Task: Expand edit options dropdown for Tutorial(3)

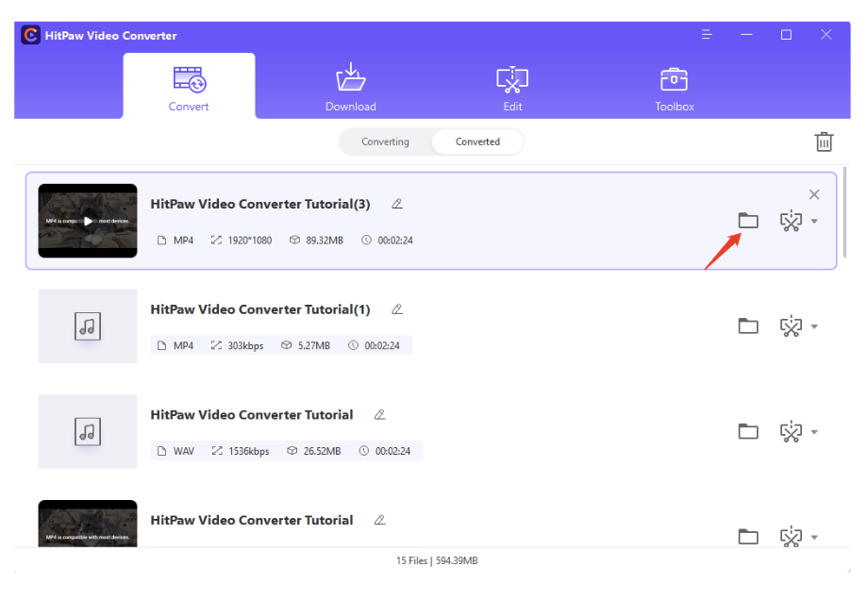Action: pos(814,222)
